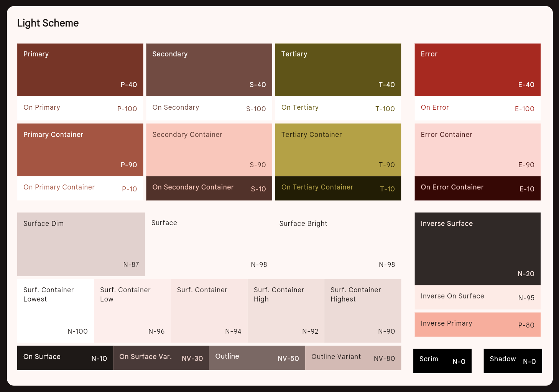Click the Tertiary Container T-90 swatch

pyautogui.click(x=338, y=150)
